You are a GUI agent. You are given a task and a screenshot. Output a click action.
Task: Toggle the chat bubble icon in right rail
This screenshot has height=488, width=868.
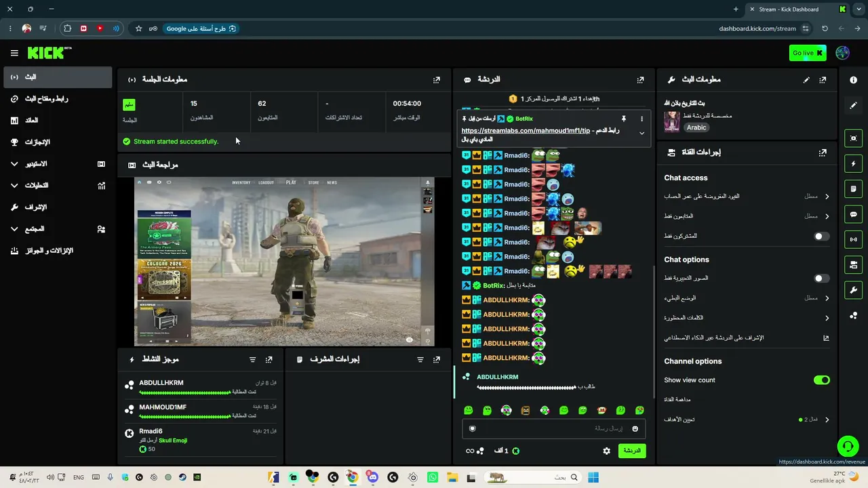(x=853, y=214)
